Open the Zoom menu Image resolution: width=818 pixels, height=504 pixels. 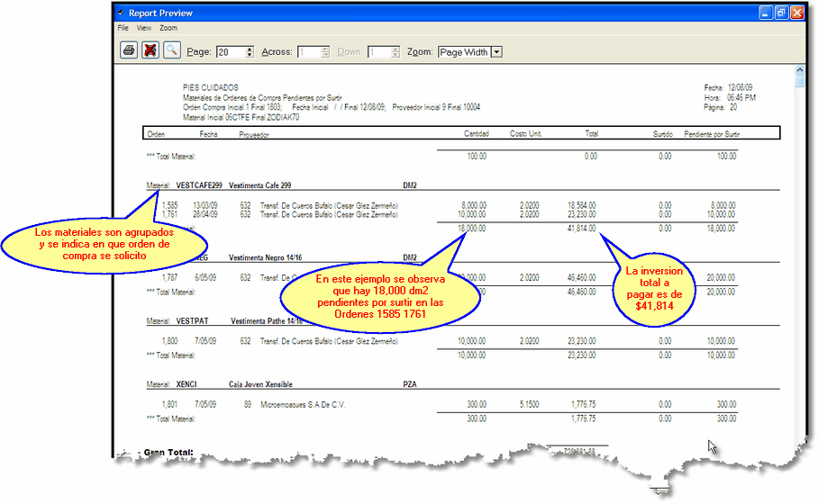click(x=168, y=28)
